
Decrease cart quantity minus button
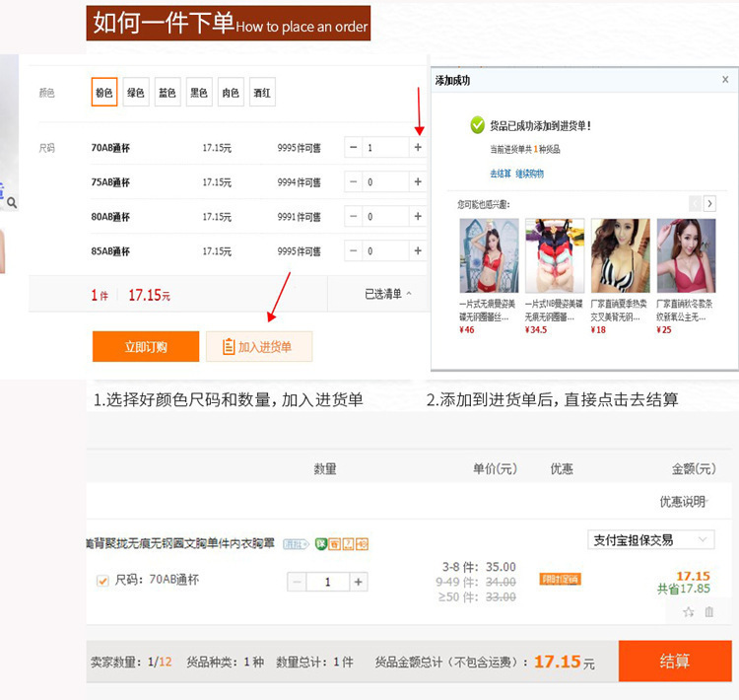297,582
